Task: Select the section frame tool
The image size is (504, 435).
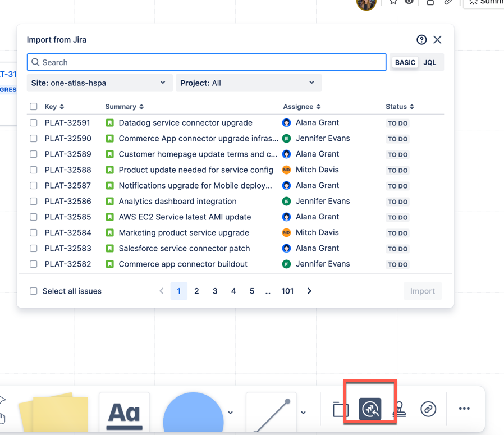Action: 340,409
